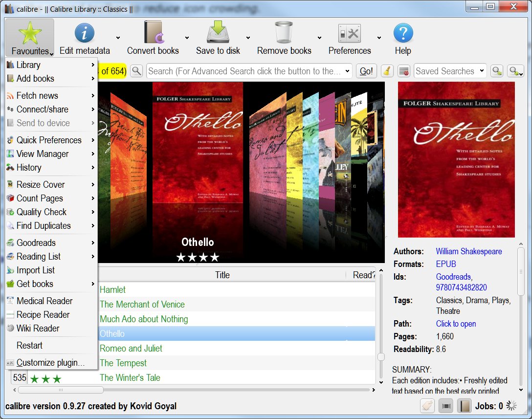
Task: Open the Add books submenu
Action: coord(51,78)
